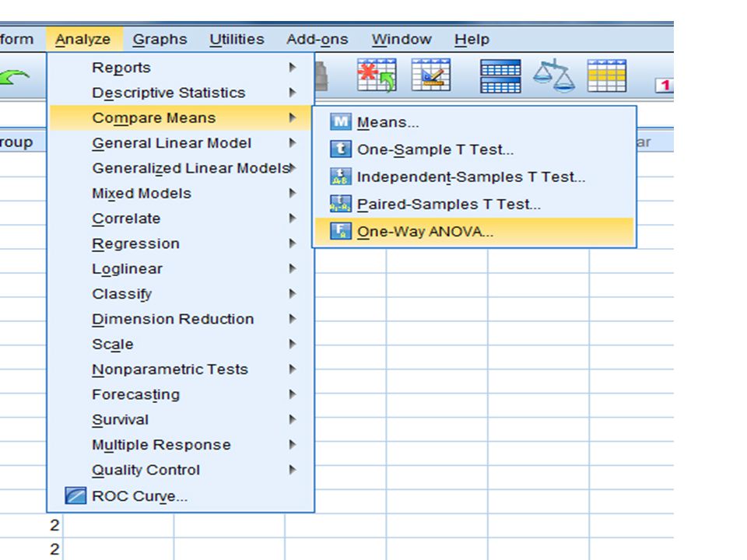Expand the Compare Means submenu
Viewport: 747px width, 560px height.
(x=181, y=117)
